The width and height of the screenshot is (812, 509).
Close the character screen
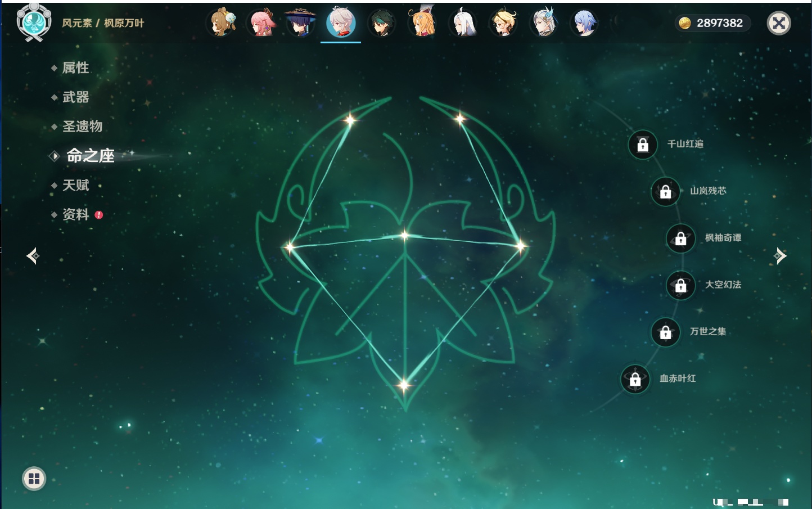(779, 23)
